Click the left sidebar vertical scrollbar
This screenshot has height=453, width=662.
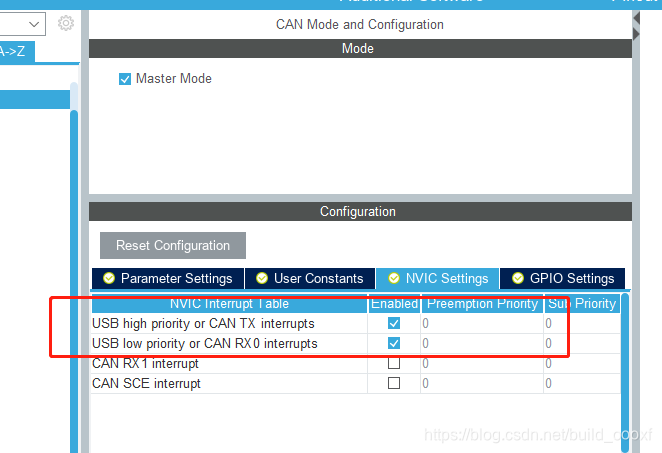coord(74,279)
